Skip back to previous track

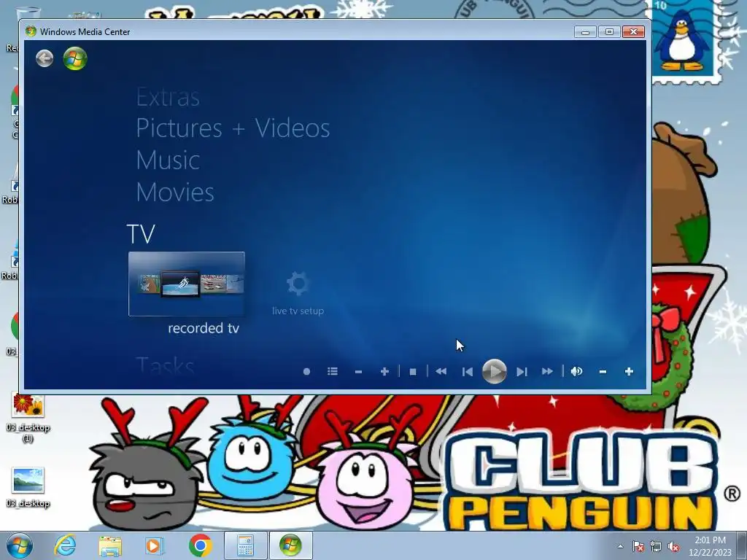point(468,371)
